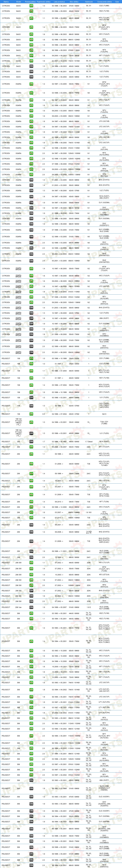This screenshot has height=868, width=122.
Task: Click petrol icon in Citroen Xsara RFV row
Action: (31, 164)
